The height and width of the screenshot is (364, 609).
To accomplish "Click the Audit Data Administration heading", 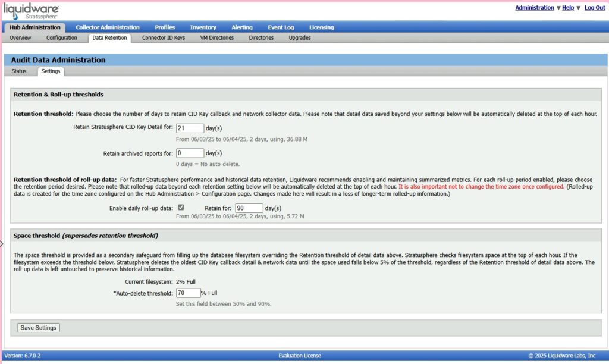I will [58, 60].
